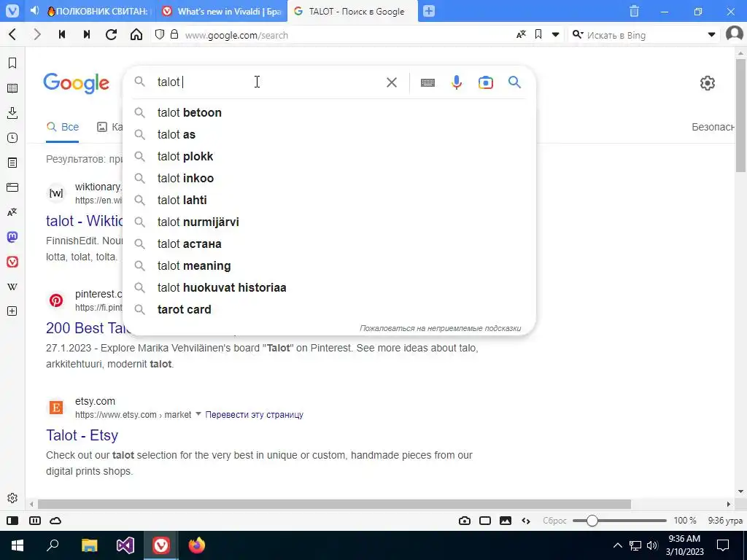The height and width of the screenshot is (560, 747).
Task: Open the Vivaldi web panel
Action: pyautogui.click(x=12, y=262)
